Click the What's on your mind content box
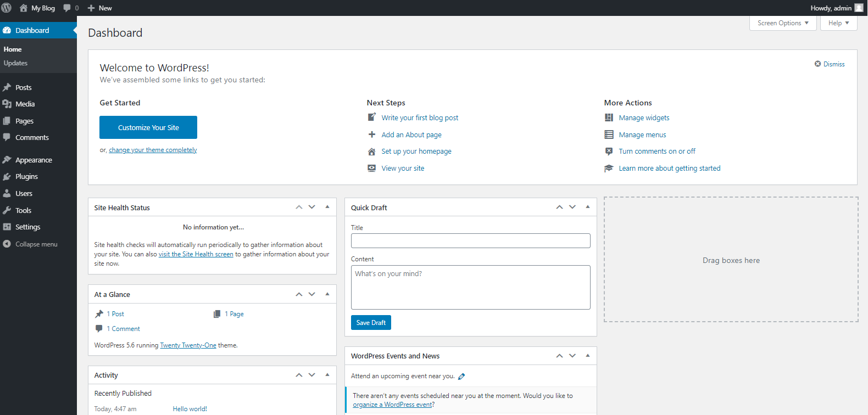The height and width of the screenshot is (415, 868). click(471, 288)
